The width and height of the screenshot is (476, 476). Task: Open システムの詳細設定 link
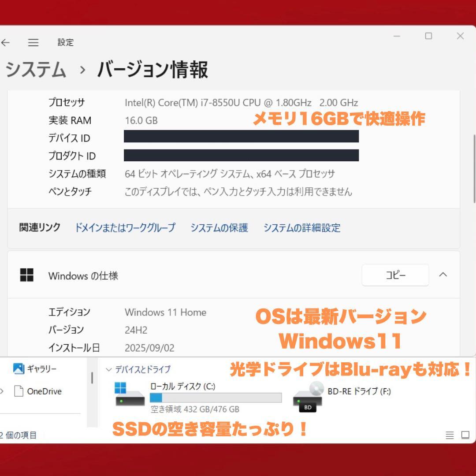pyautogui.click(x=302, y=228)
